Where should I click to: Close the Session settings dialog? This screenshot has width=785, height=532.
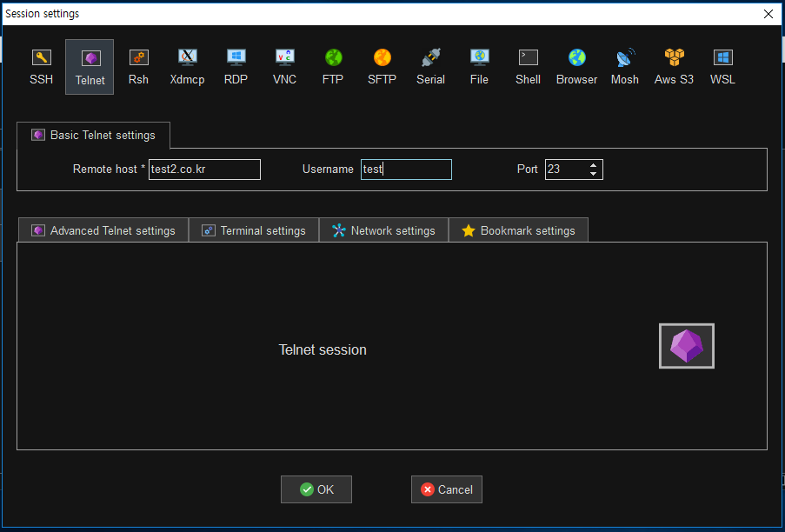[768, 14]
